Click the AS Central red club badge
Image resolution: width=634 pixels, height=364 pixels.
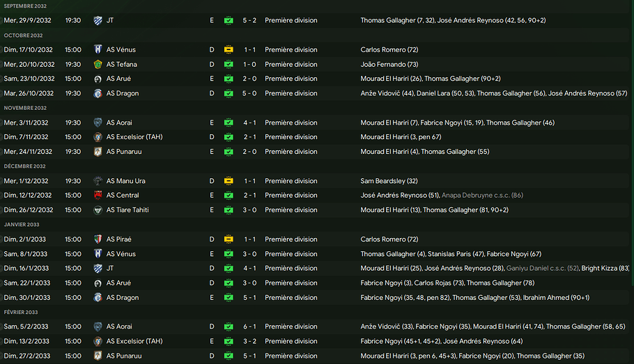point(98,195)
